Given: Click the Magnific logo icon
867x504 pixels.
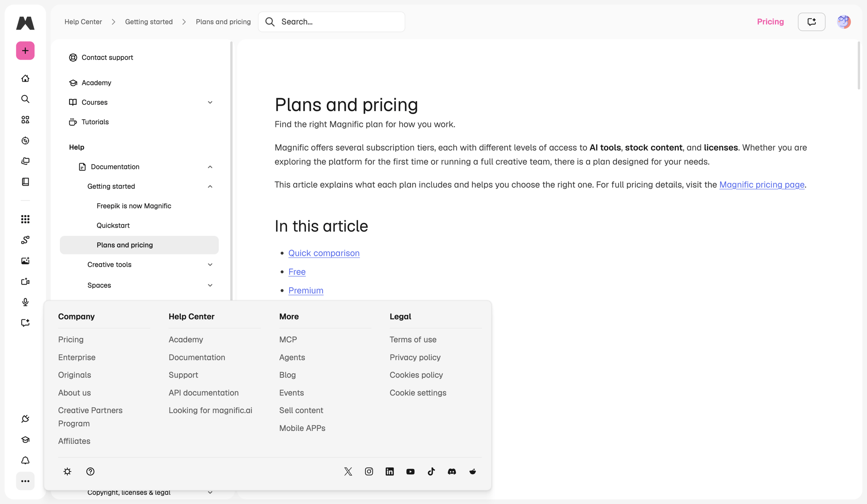Looking at the screenshot, I should click(x=25, y=23).
